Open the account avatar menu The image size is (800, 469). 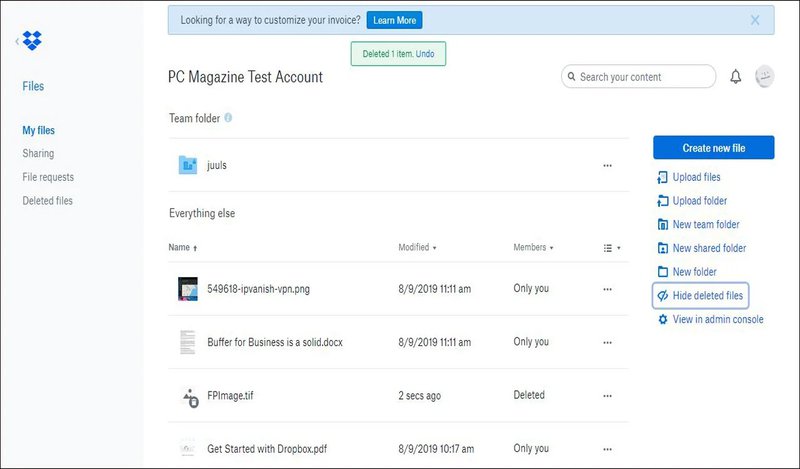[x=764, y=77]
